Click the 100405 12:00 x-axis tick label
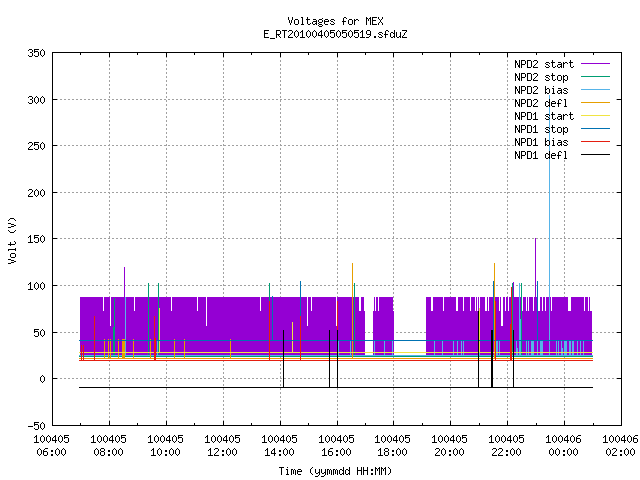Image resolution: width=640 pixels, height=480 pixels. click(222, 446)
